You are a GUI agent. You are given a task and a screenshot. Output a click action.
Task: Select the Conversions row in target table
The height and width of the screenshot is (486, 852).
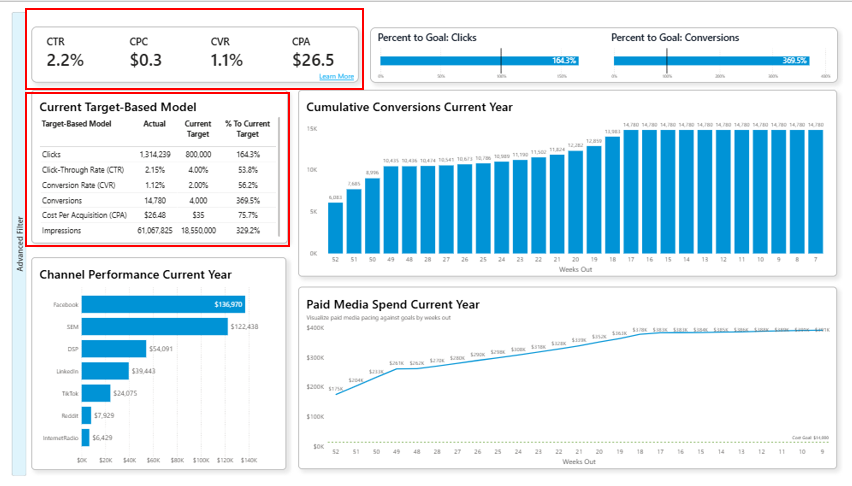point(150,200)
